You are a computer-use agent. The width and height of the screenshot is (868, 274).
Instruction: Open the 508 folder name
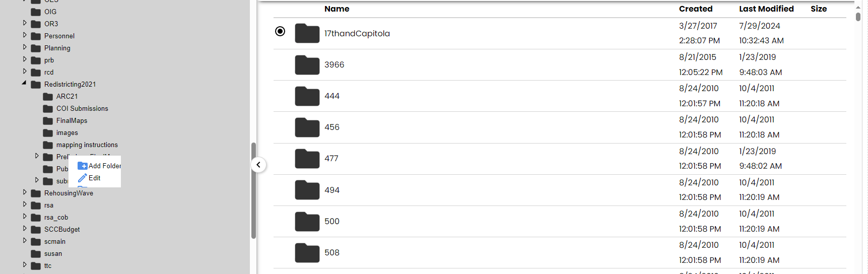tap(332, 252)
